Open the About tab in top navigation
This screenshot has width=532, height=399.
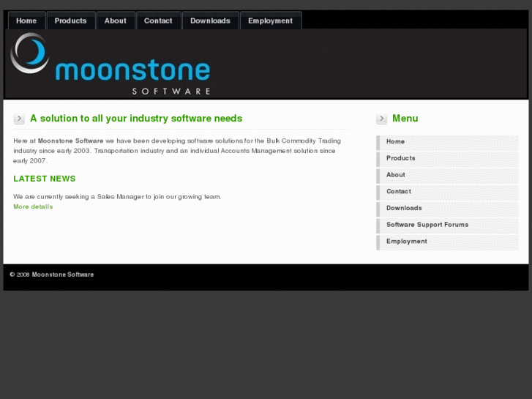(116, 20)
